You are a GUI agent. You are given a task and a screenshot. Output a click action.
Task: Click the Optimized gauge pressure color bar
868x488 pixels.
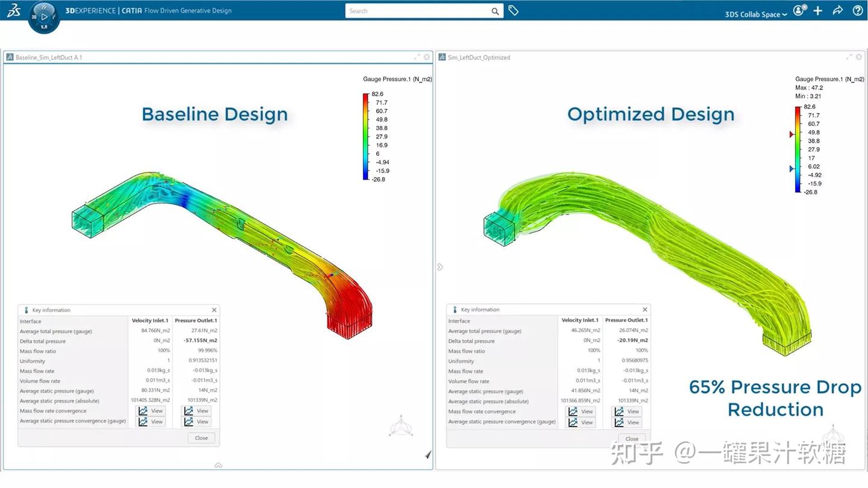pyautogui.click(x=798, y=149)
